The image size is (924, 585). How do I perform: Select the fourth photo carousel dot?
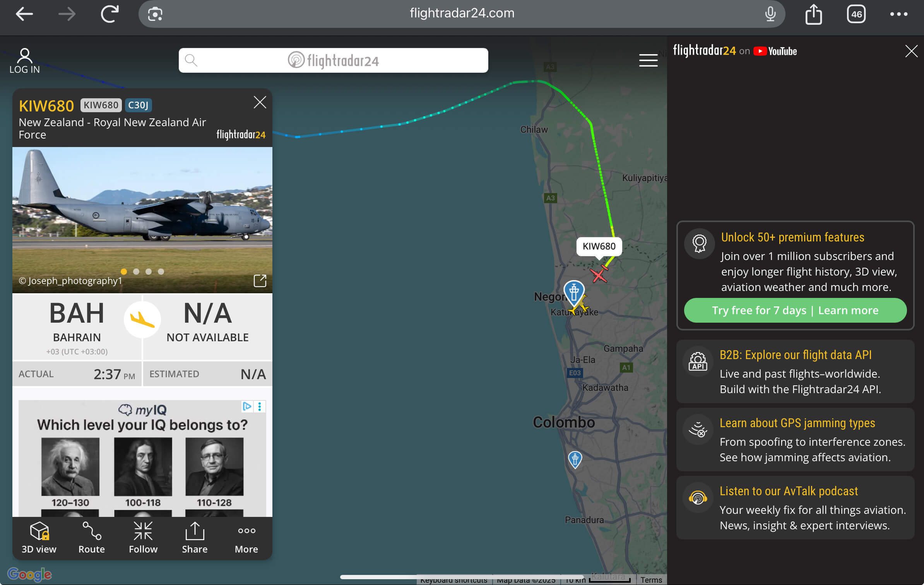pyautogui.click(x=161, y=272)
